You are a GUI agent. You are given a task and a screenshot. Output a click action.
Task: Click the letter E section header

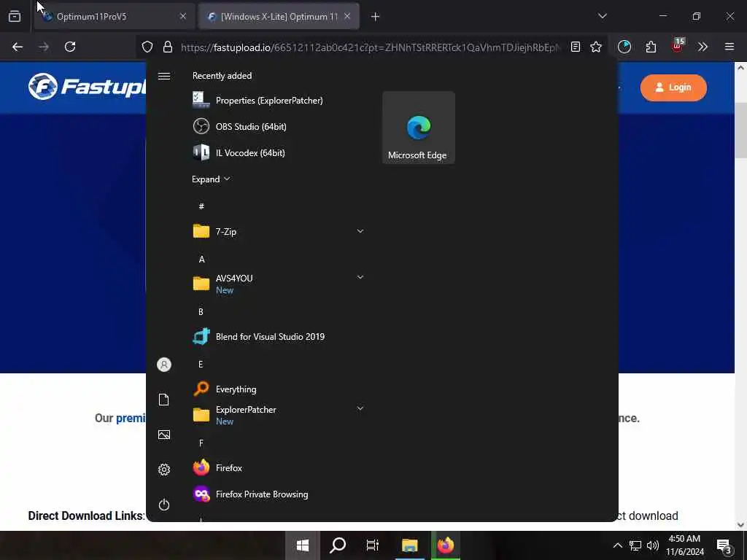(201, 365)
